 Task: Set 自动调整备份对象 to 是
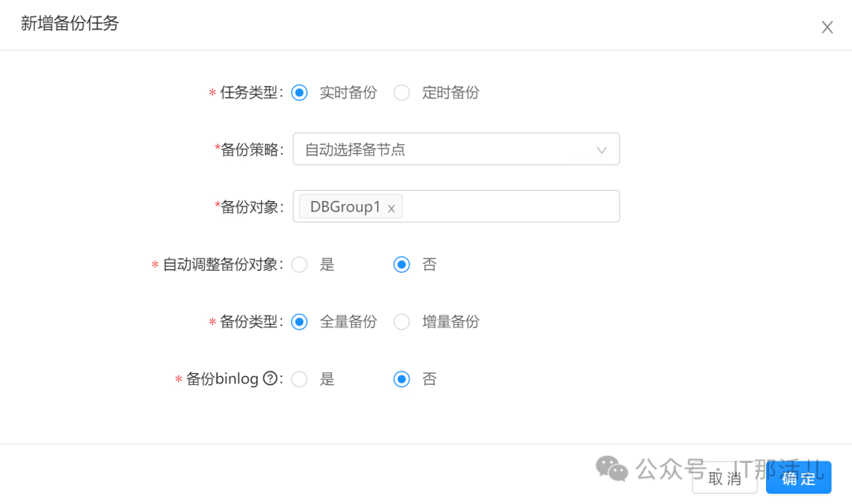coord(300,265)
